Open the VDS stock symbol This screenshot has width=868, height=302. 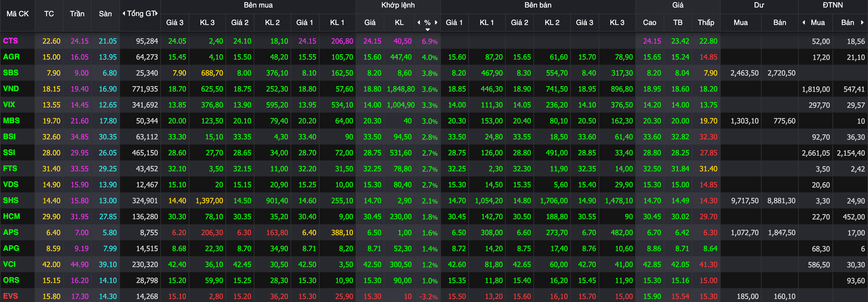(x=11, y=185)
